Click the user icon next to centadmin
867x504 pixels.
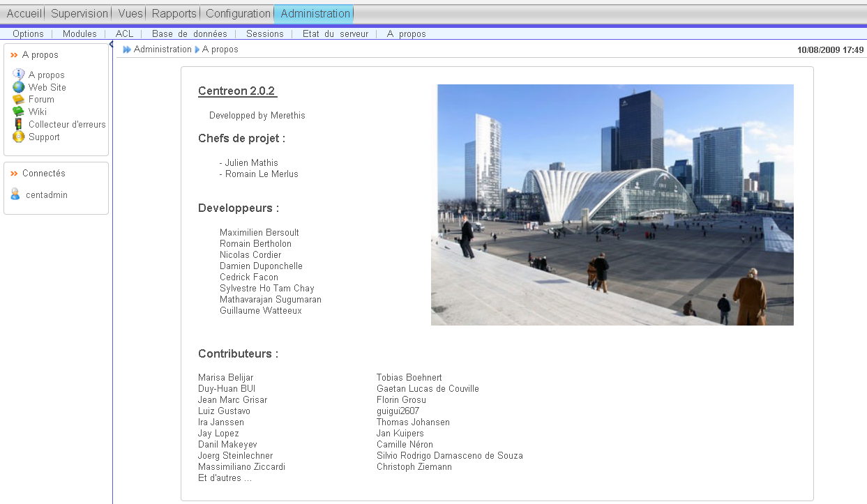(15, 194)
